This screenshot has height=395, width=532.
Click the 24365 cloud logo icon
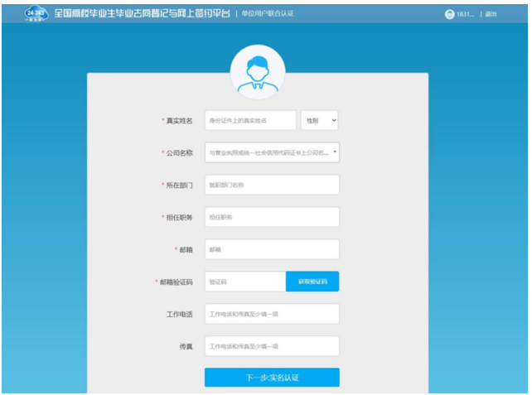[34, 14]
